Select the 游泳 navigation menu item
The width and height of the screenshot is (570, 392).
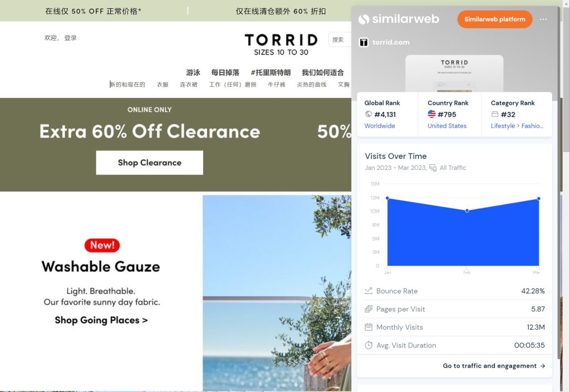[x=193, y=72]
